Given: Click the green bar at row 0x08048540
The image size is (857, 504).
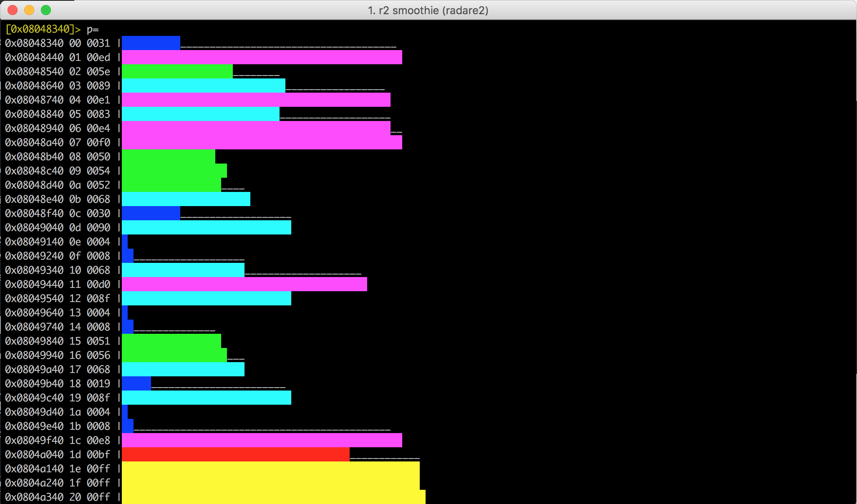Looking at the screenshot, I should [x=177, y=71].
